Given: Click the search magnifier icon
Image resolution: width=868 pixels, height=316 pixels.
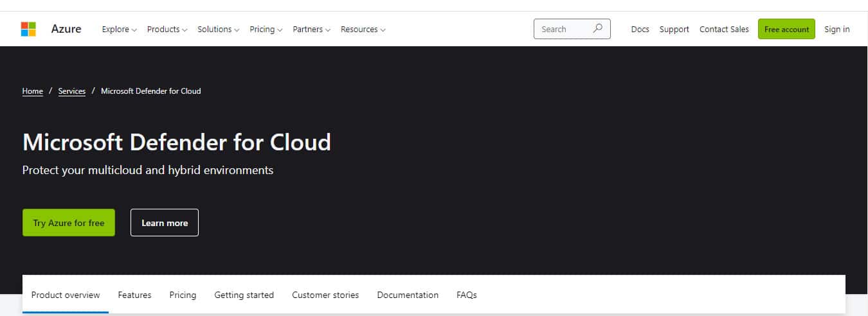Looking at the screenshot, I should coord(597,29).
